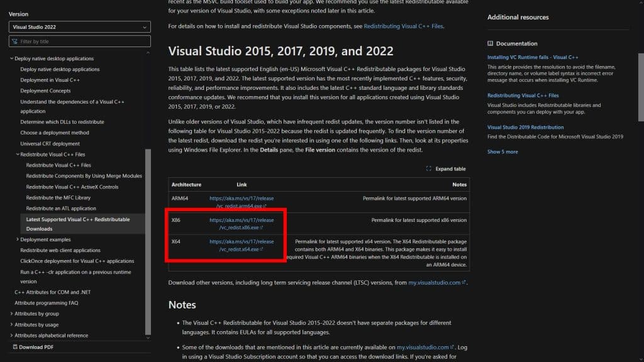This screenshot has width=644, height=362.
Task: Click the Notes column header
Action: pos(459,185)
